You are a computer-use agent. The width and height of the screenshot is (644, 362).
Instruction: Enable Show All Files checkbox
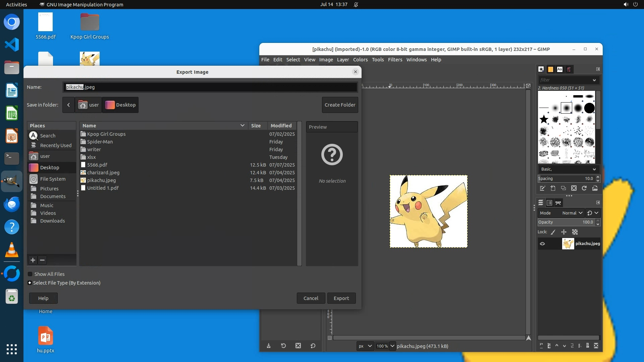point(30,274)
